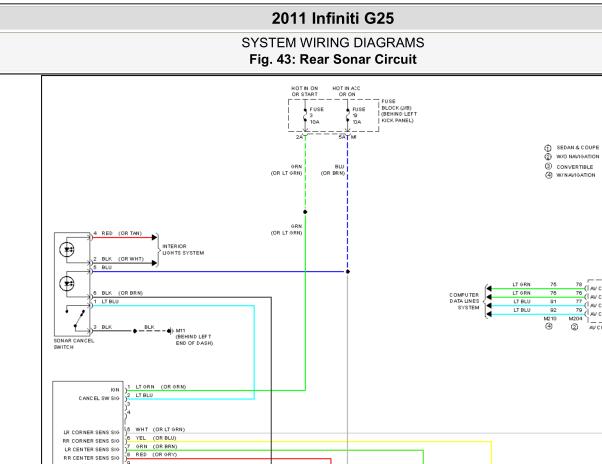Click the "YEL (OR BLU)" wire label

point(156,438)
